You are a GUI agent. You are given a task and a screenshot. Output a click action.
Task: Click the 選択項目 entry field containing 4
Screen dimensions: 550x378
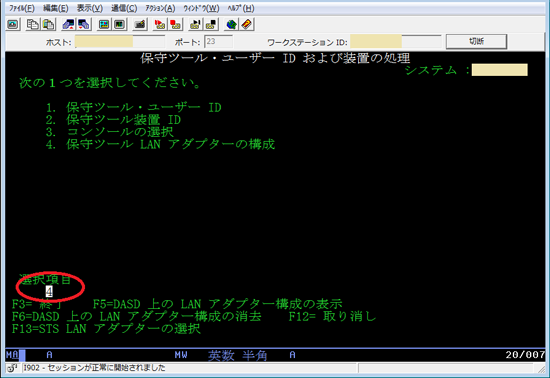pyautogui.click(x=49, y=292)
